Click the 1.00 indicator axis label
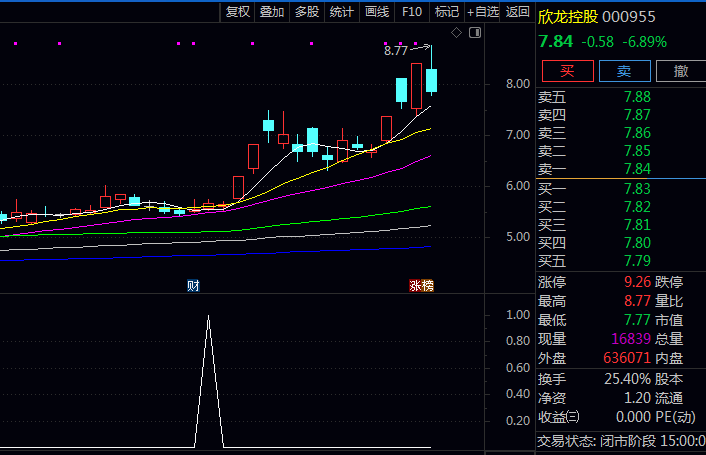 (518, 315)
